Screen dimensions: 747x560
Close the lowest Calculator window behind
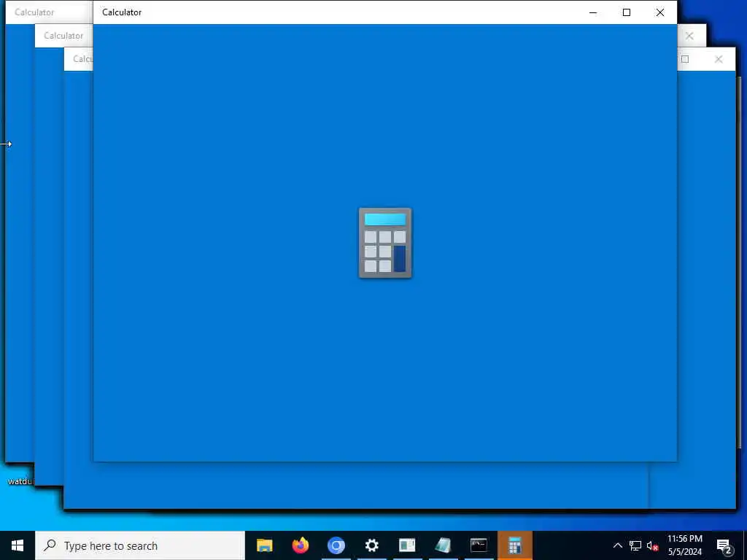click(719, 59)
